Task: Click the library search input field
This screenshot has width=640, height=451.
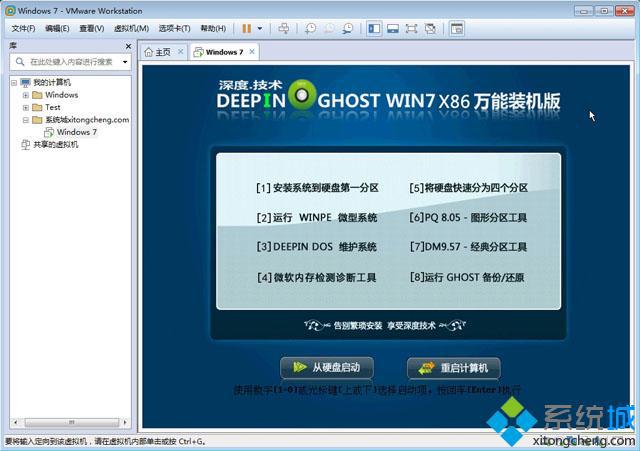Action: tap(67, 62)
